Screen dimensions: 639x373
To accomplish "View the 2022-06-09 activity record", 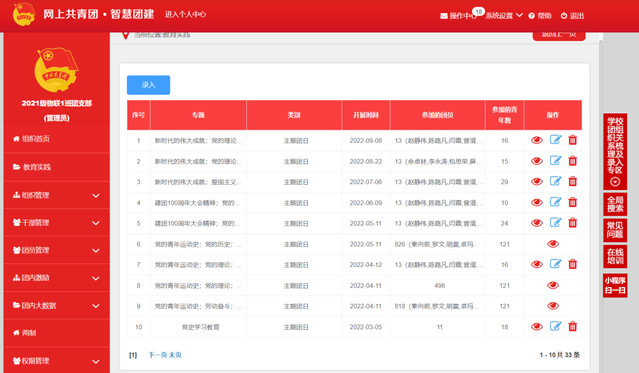I will tap(537, 202).
